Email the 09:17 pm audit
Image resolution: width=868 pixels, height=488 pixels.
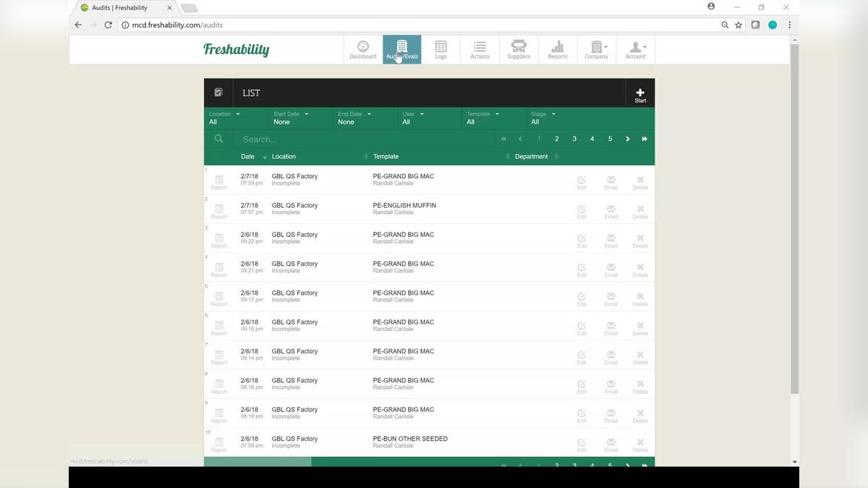pyautogui.click(x=611, y=298)
